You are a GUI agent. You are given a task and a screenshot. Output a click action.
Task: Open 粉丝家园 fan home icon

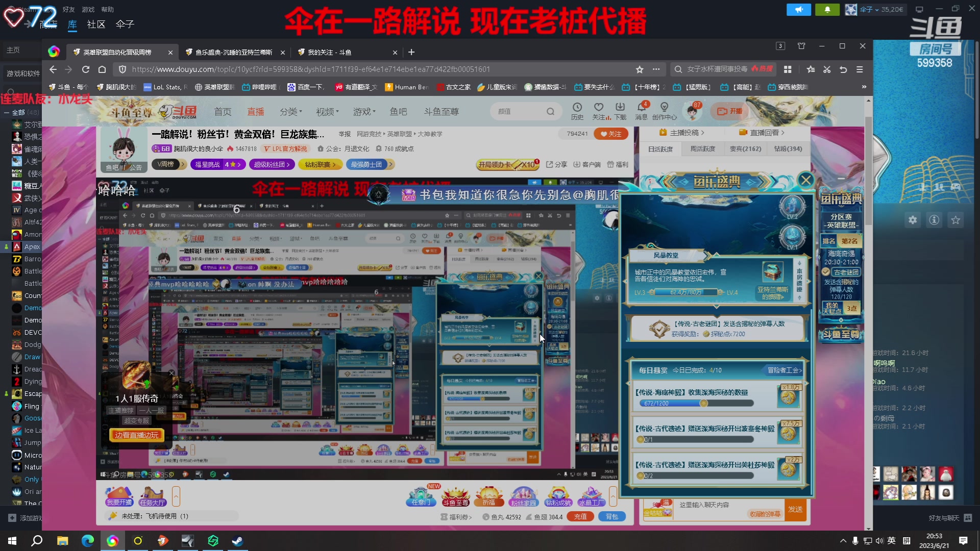(x=523, y=496)
